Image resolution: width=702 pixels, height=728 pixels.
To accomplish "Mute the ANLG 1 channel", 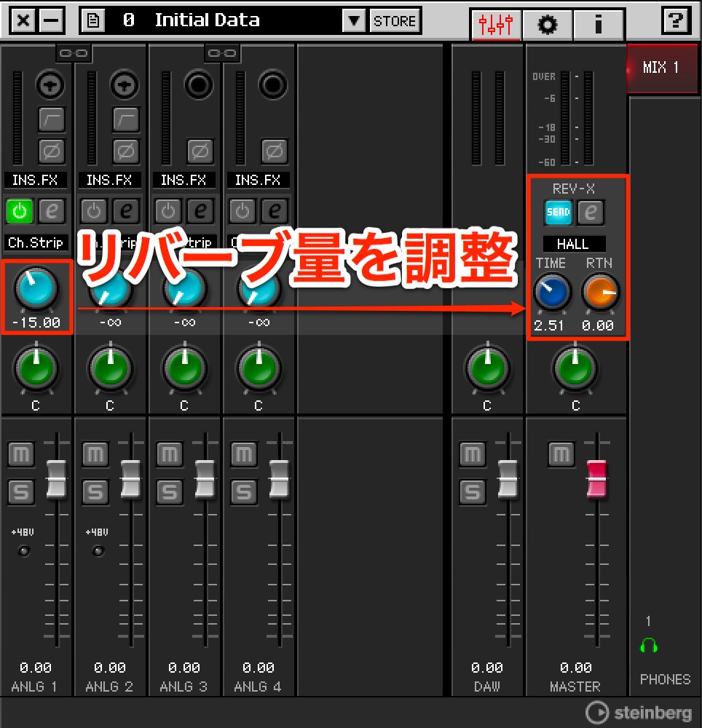I will [x=21, y=454].
